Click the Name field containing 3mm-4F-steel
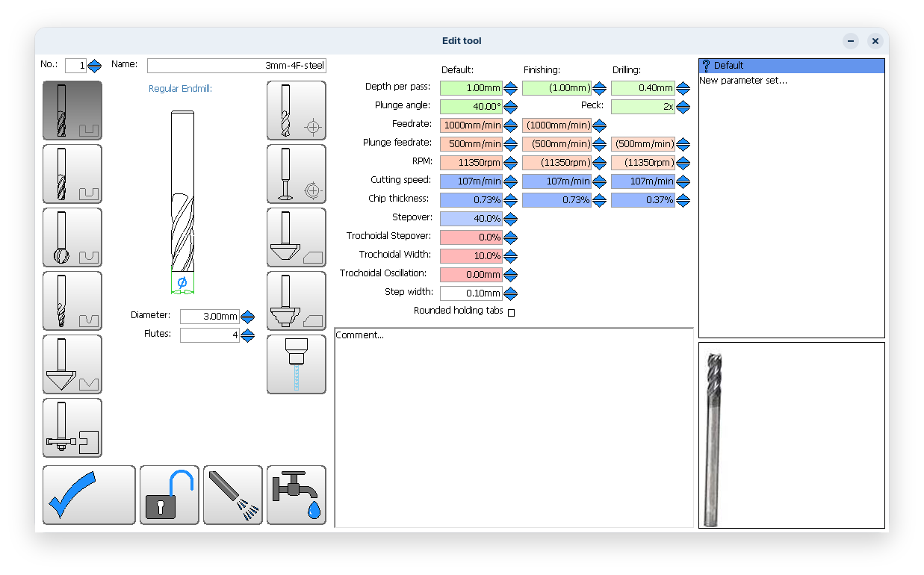 coord(236,66)
